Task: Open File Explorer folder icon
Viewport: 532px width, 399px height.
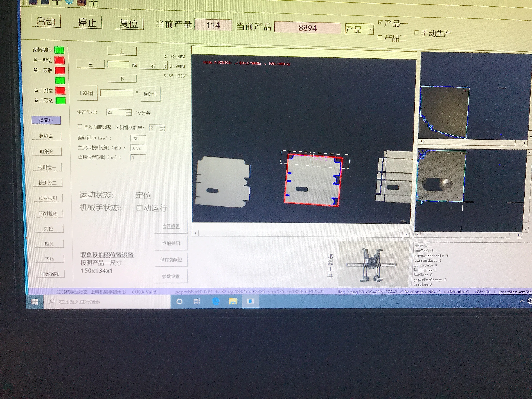Action: coord(233,301)
